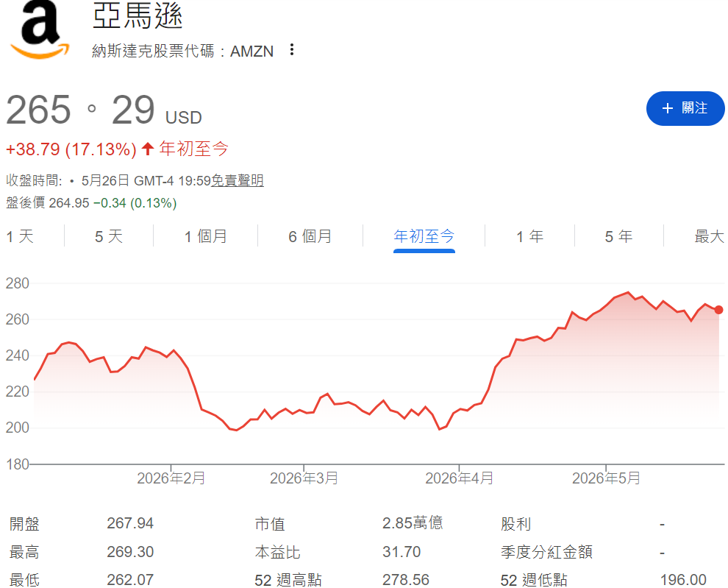Viewport: 728px width, 588px height.
Task: Click the ticker text AMZN
Action: 251,51
